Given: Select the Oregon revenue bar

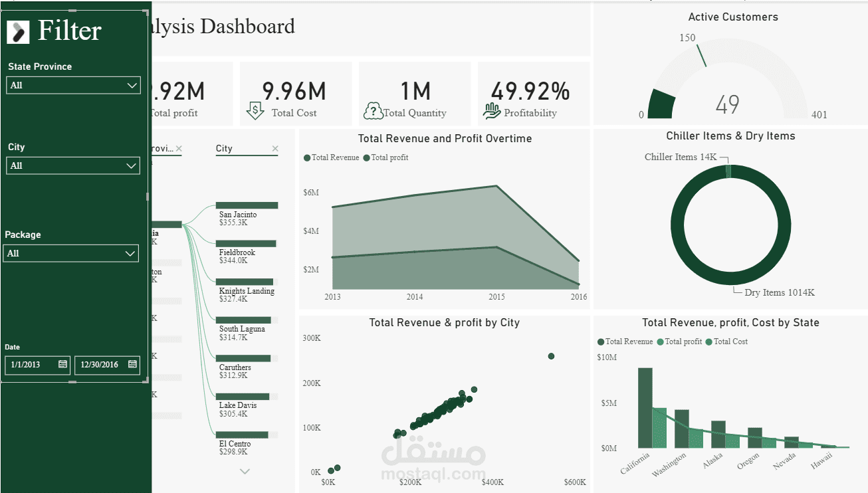Looking at the screenshot, I should click(754, 438).
